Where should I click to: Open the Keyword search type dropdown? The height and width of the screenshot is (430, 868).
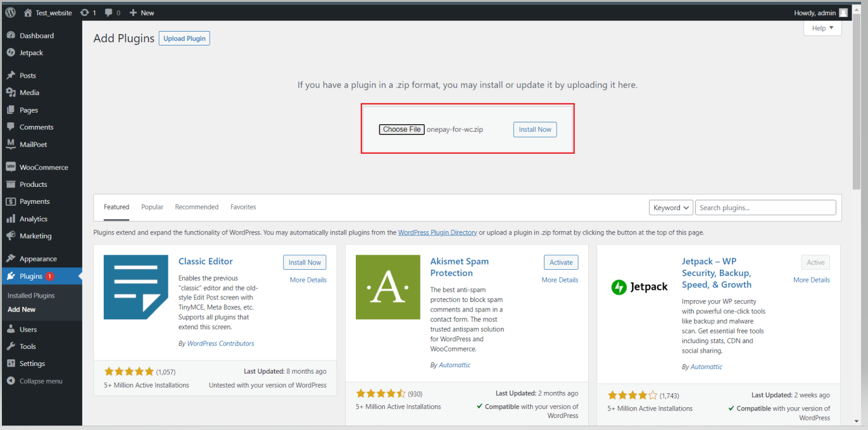click(671, 208)
